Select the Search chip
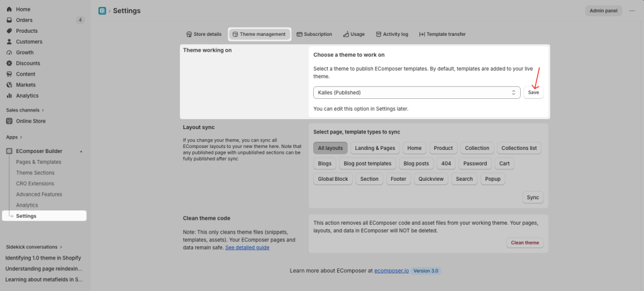 pos(464,179)
